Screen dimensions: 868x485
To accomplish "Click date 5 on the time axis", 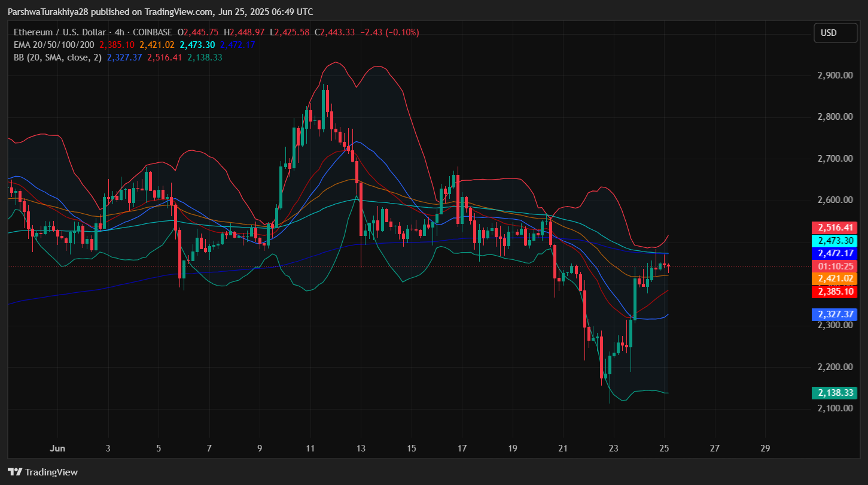I will point(159,448).
